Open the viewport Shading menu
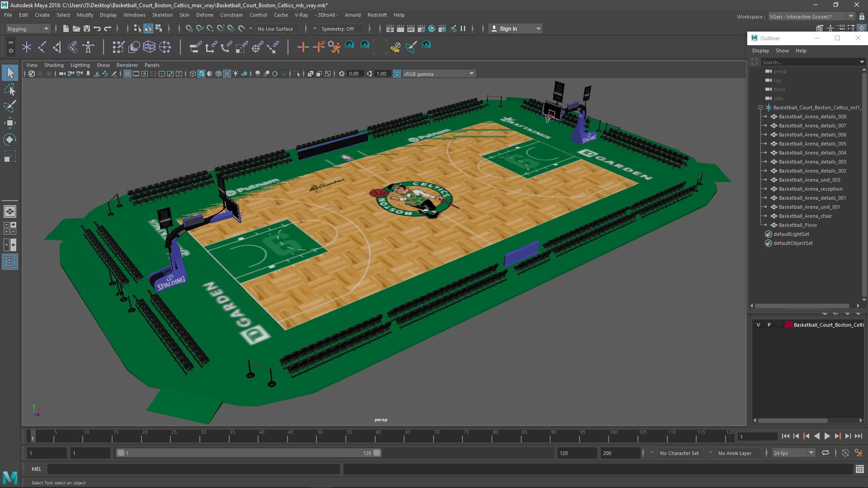 tap(54, 65)
